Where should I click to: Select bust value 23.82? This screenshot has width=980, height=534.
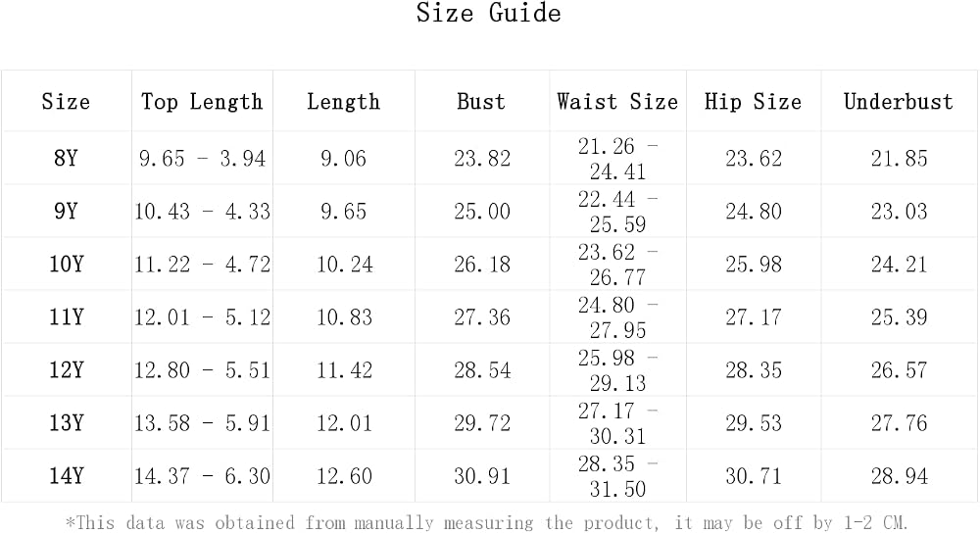coord(482,159)
